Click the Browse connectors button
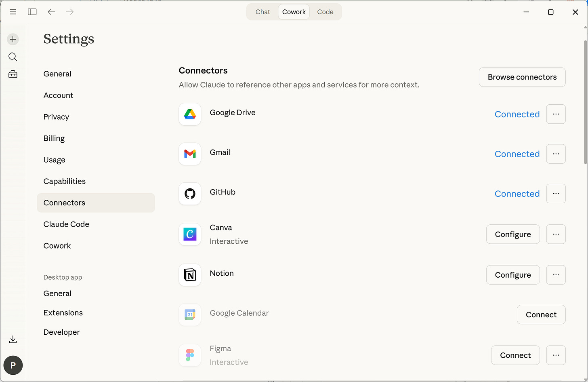Image resolution: width=588 pixels, height=382 pixels. click(x=522, y=77)
